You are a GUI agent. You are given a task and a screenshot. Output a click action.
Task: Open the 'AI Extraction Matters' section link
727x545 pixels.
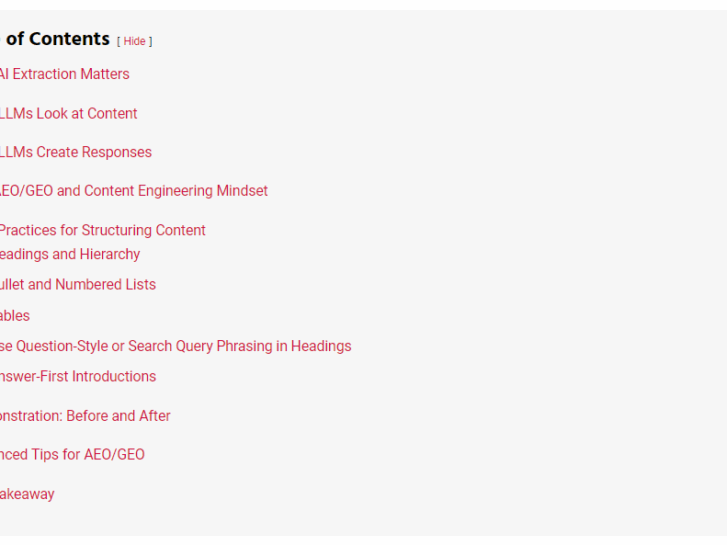coord(64,74)
